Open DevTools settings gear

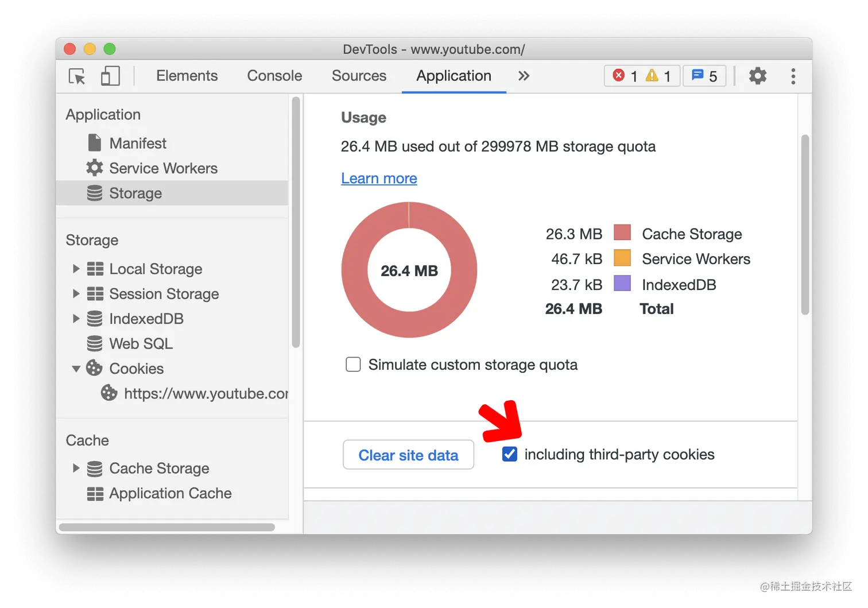coord(758,76)
